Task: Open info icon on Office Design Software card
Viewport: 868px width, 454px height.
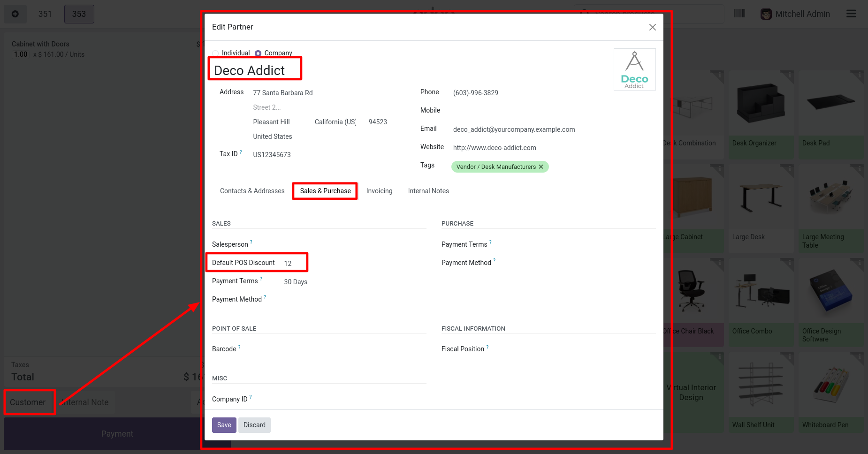Action: [860, 262]
